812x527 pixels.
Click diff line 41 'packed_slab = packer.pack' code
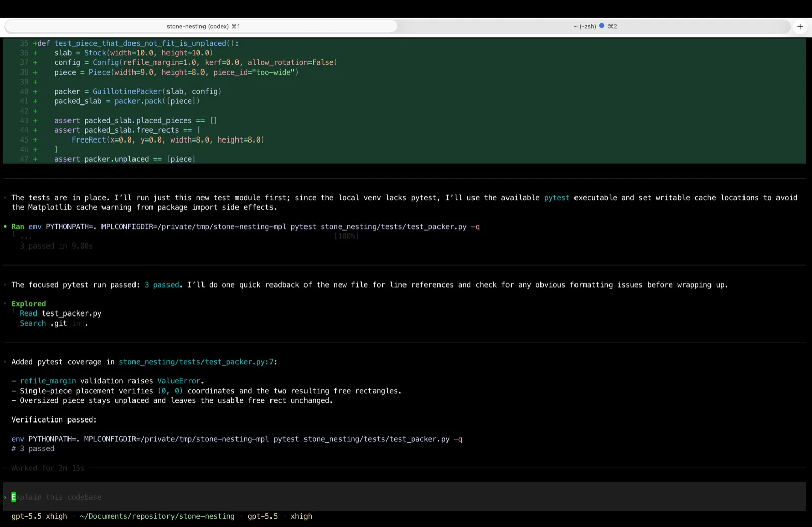point(127,101)
